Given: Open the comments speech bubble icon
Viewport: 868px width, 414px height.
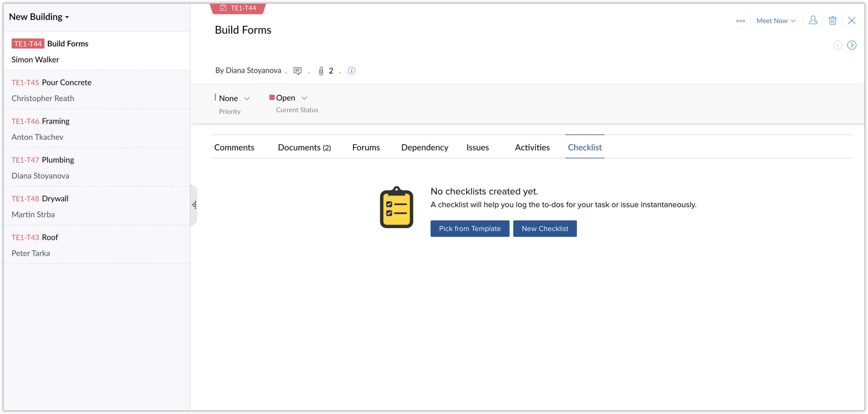Looking at the screenshot, I should pyautogui.click(x=297, y=71).
